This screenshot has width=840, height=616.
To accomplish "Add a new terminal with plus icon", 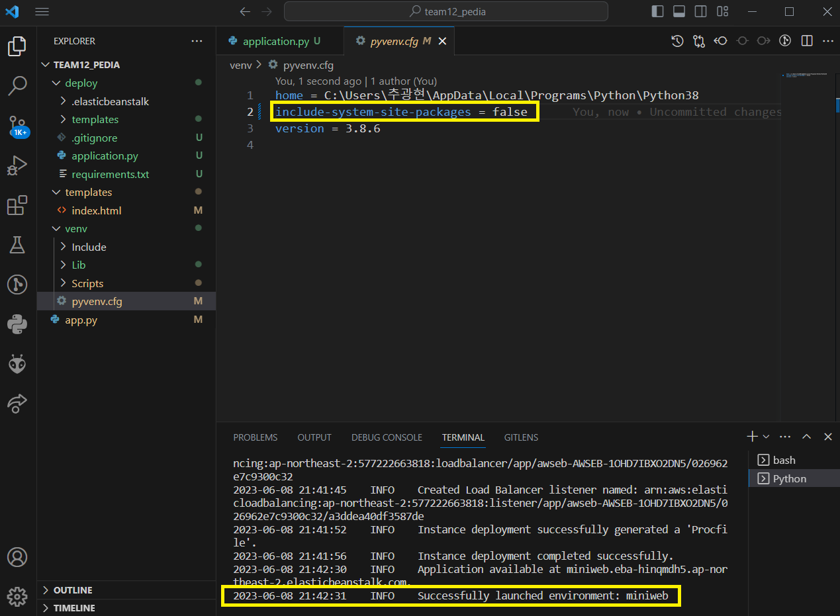I will (x=752, y=437).
